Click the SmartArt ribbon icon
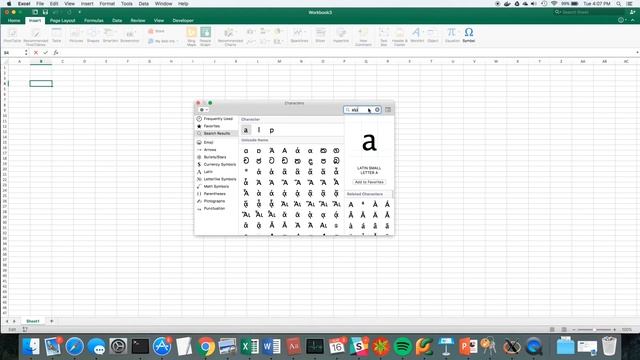 click(110, 35)
